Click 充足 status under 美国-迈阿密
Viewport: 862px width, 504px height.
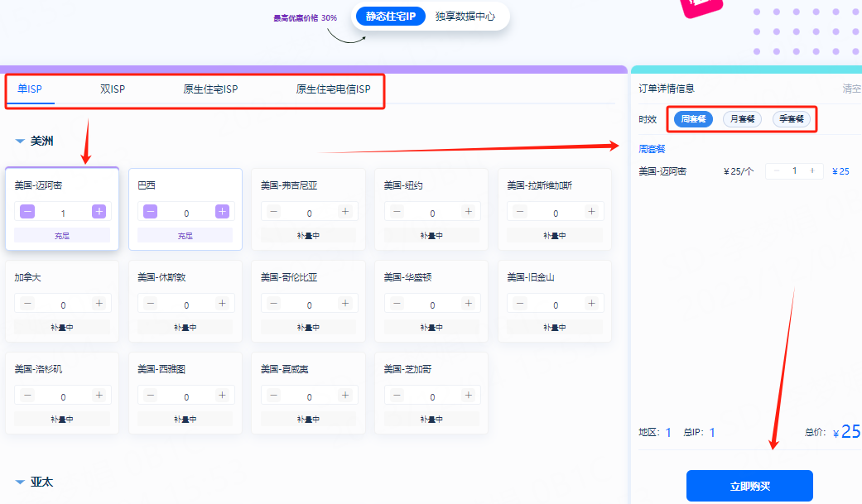coord(61,234)
